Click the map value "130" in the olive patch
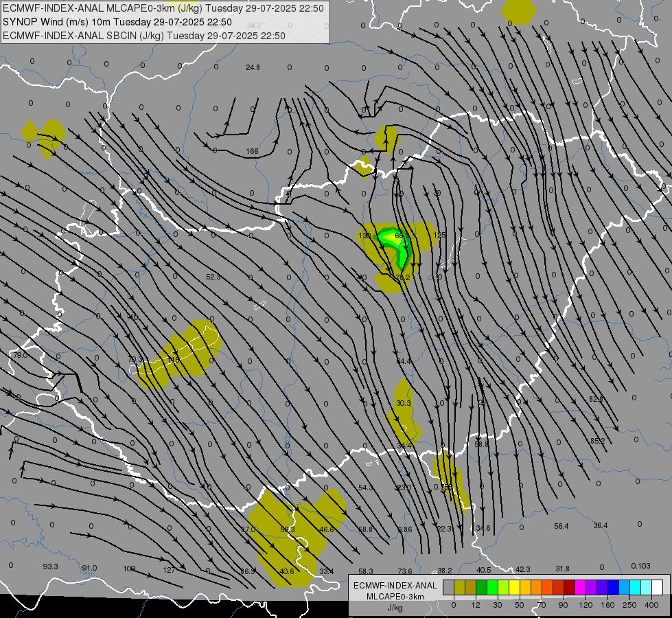The height and width of the screenshot is (618, 672). point(364,236)
